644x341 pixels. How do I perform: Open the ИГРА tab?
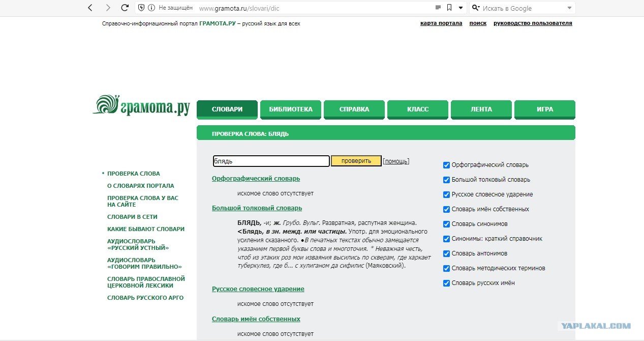tap(545, 109)
